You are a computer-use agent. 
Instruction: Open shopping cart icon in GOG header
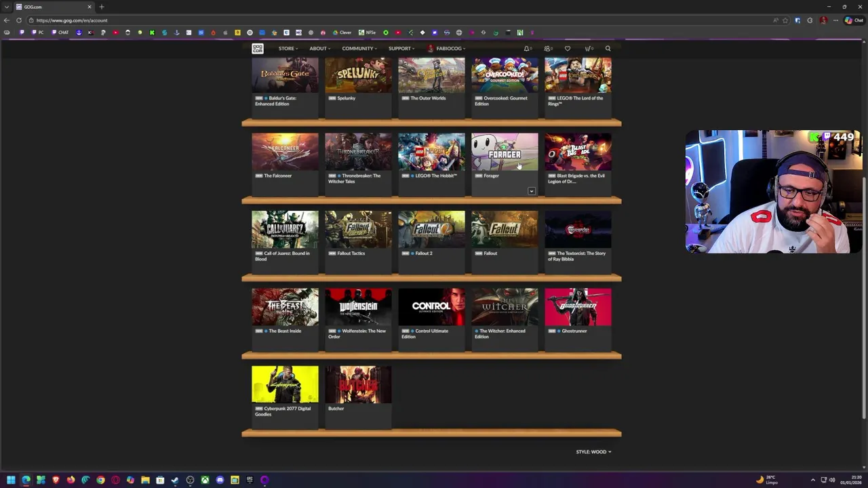click(588, 48)
